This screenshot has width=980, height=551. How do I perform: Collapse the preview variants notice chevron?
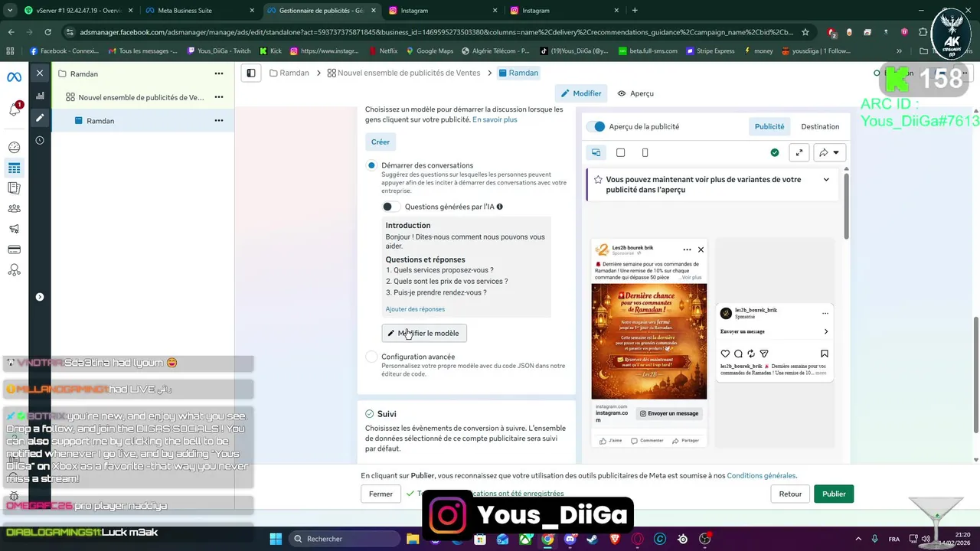(826, 180)
